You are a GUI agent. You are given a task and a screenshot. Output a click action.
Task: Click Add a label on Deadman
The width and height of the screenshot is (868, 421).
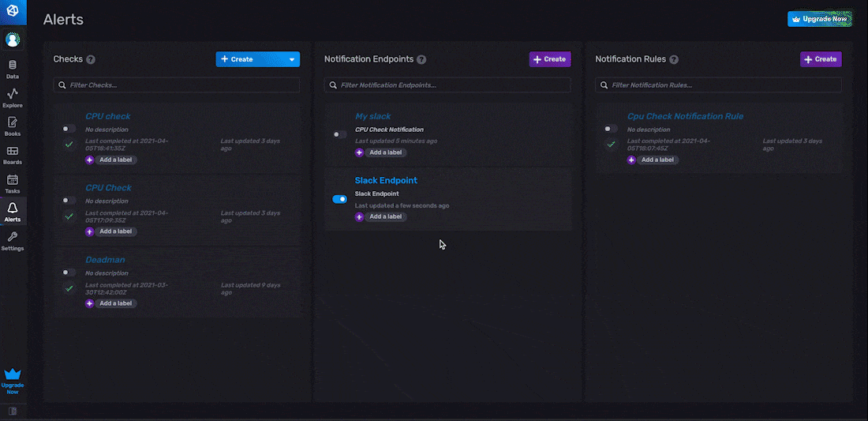point(116,303)
